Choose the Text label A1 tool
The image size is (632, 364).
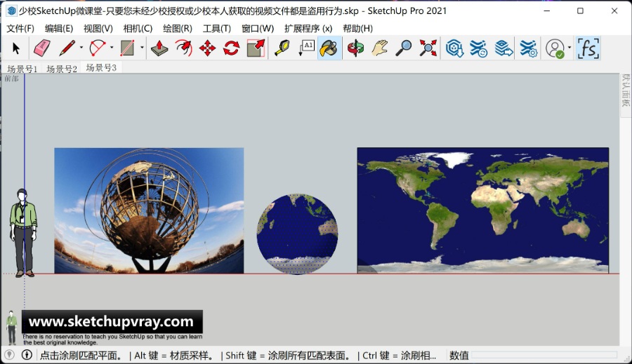tap(306, 48)
